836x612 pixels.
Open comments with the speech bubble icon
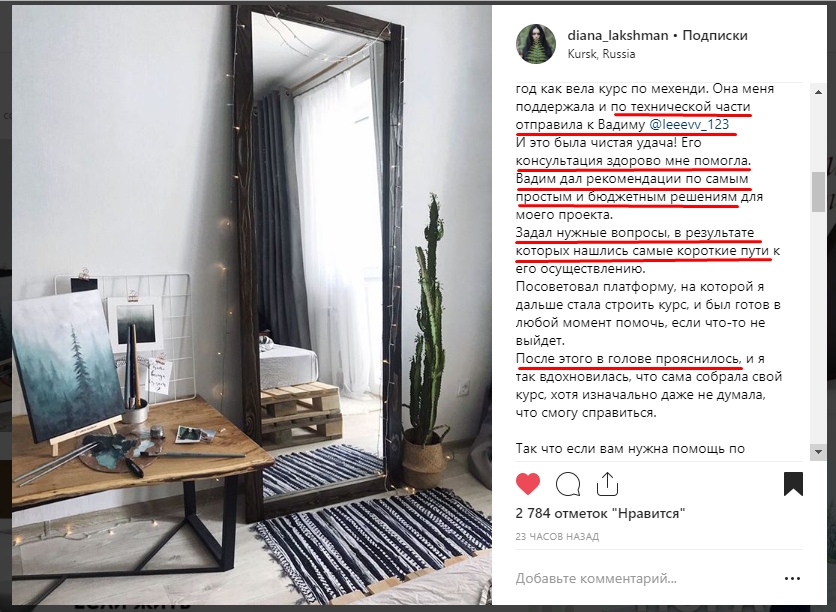[x=568, y=485]
